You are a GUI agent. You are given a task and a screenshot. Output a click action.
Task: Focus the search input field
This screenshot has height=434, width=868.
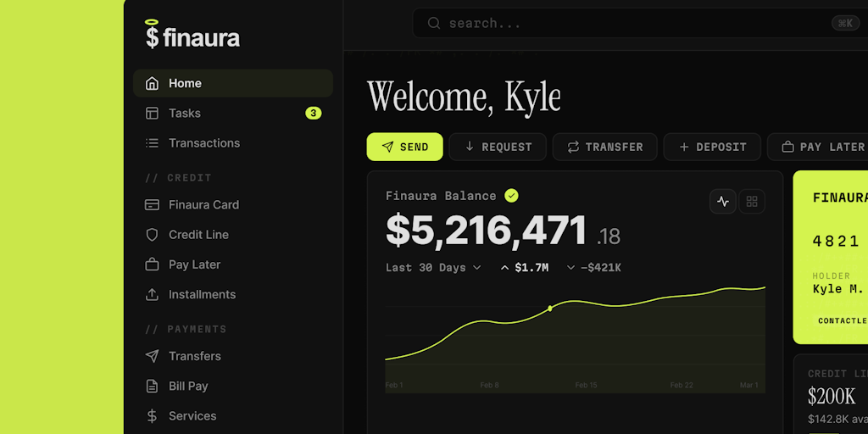click(x=640, y=23)
